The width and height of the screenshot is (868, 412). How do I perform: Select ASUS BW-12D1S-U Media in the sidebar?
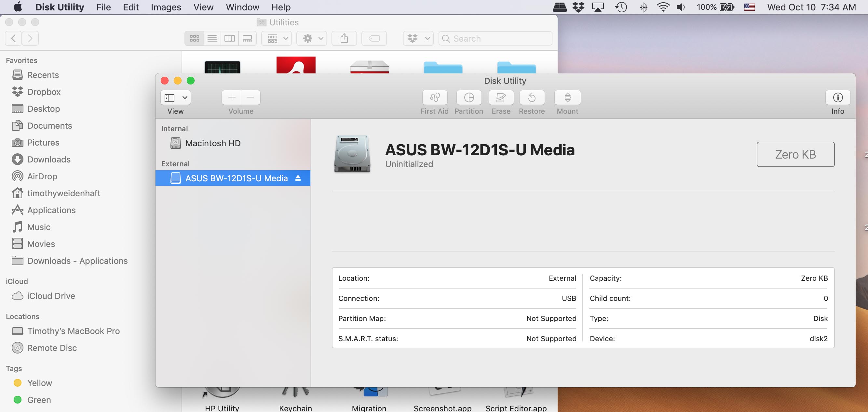coord(236,178)
